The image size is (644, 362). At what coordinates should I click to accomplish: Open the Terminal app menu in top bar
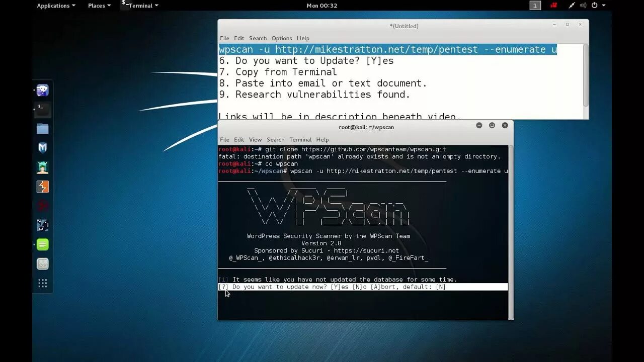140,6
